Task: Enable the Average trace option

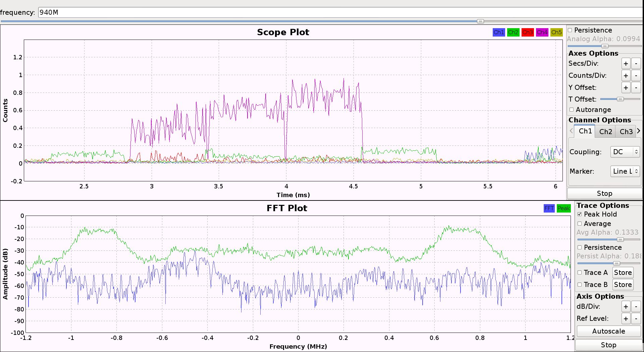Action: (580, 224)
